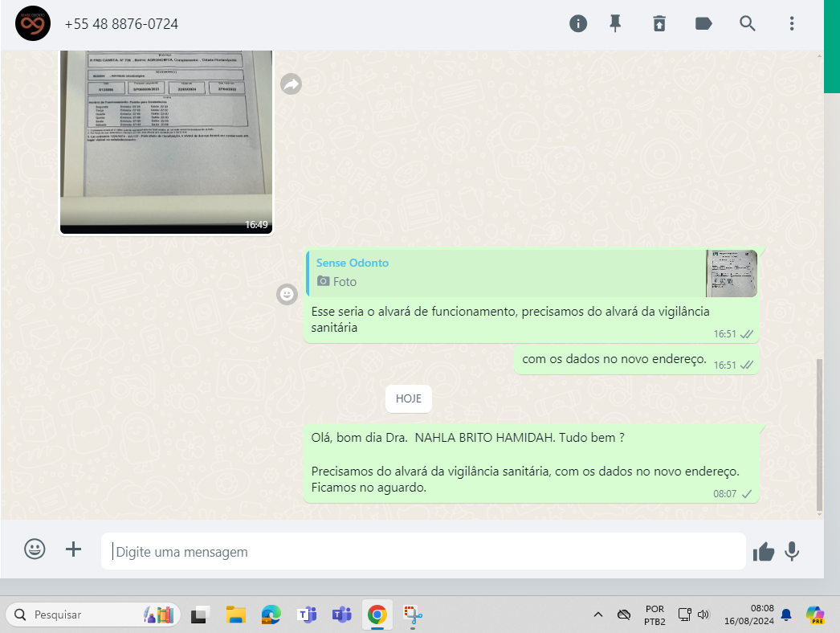The height and width of the screenshot is (633, 840).
Task: Click the quoted 'Sense Odonto' Foto reply preview
Action: pos(532,273)
